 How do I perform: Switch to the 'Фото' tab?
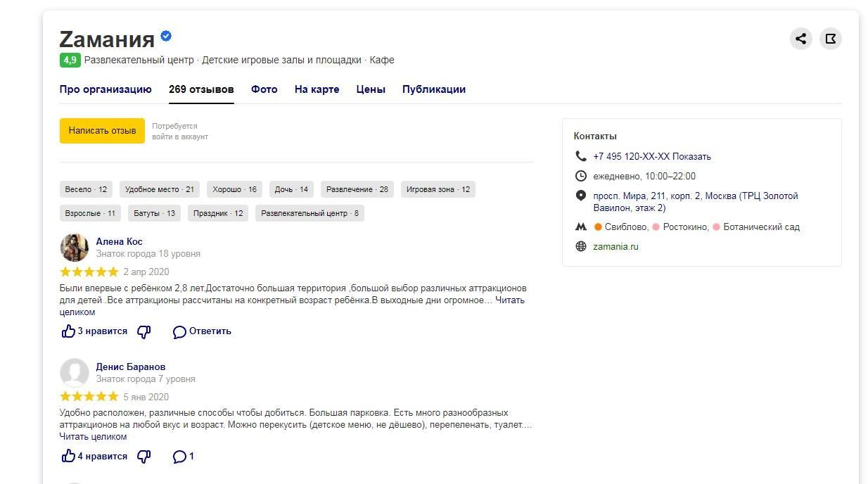tap(264, 89)
